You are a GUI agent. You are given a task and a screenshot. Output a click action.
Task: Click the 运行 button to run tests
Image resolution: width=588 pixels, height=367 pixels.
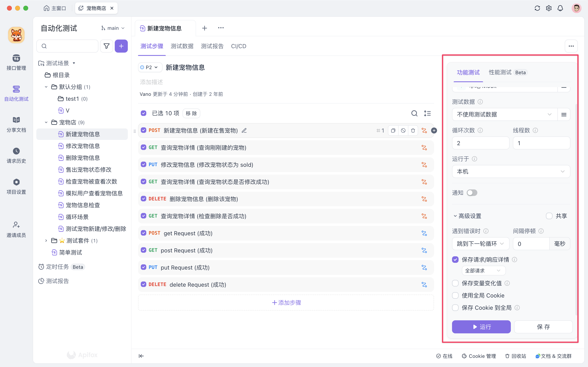pyautogui.click(x=481, y=327)
